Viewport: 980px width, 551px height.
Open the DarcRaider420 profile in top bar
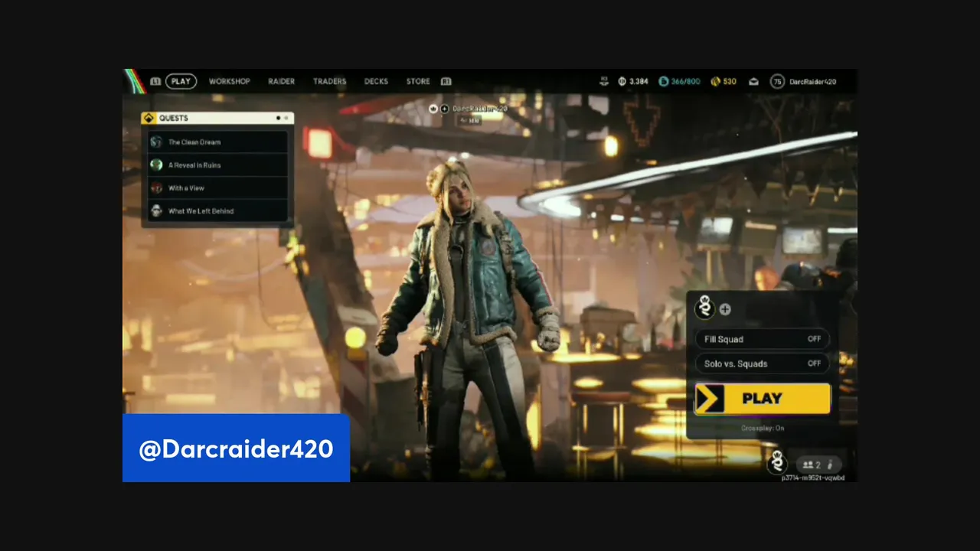(812, 81)
